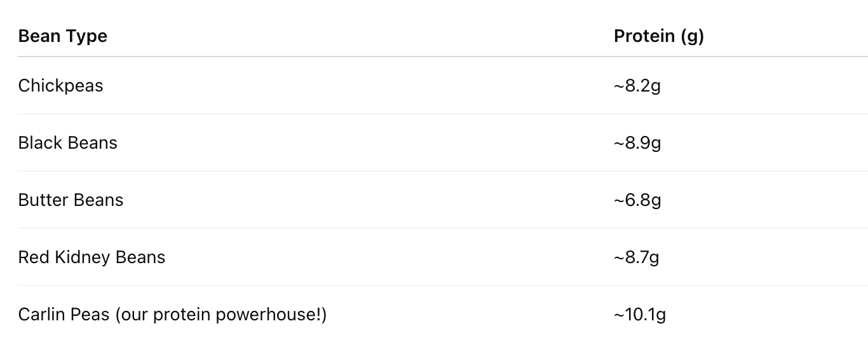
Task: Select the Red Kidney Beans cell
Action: click(x=92, y=257)
